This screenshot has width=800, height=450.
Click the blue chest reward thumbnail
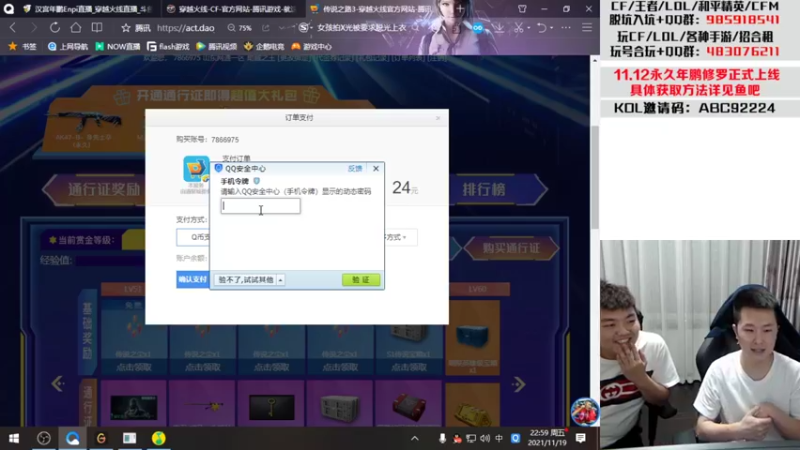(x=472, y=337)
